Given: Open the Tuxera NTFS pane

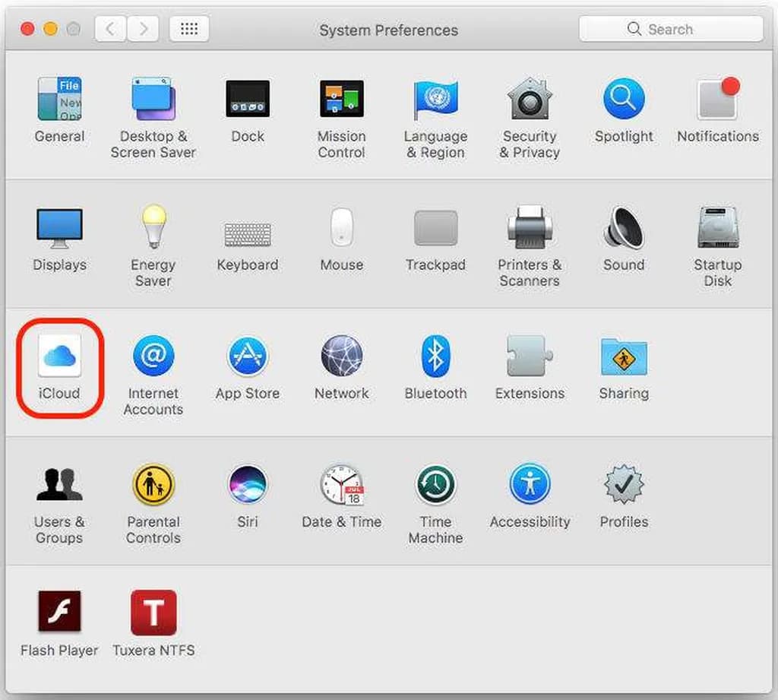Looking at the screenshot, I should pos(153,613).
